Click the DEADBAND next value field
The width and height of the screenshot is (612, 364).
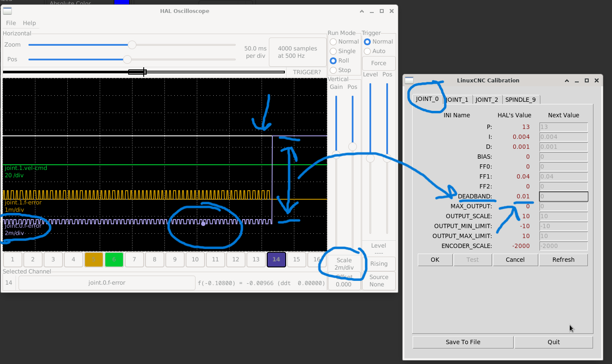(x=563, y=197)
